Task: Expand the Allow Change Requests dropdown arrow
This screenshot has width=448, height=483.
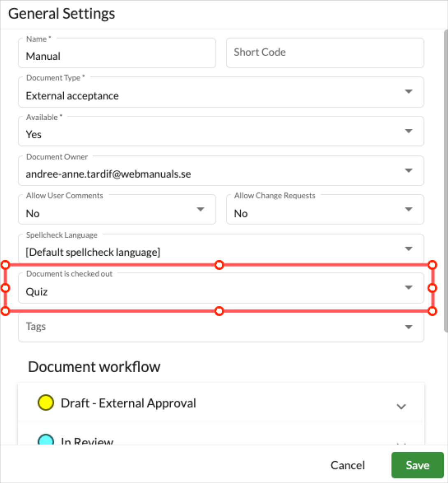Action: [409, 210]
